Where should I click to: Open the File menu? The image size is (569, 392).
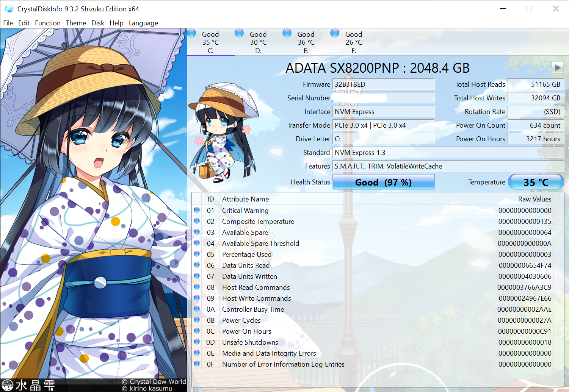(x=8, y=23)
